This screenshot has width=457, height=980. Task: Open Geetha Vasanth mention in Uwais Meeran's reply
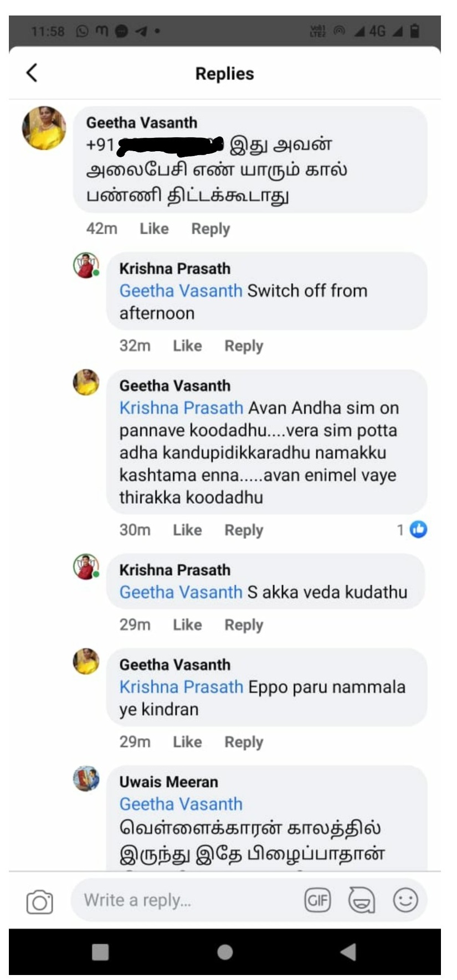click(x=181, y=804)
